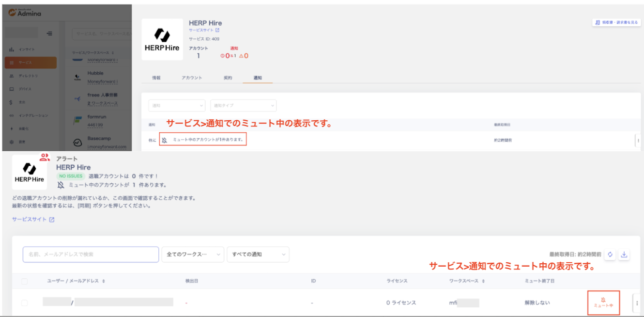Switch to the 情報 tab
The image size is (644, 317).
(156, 78)
